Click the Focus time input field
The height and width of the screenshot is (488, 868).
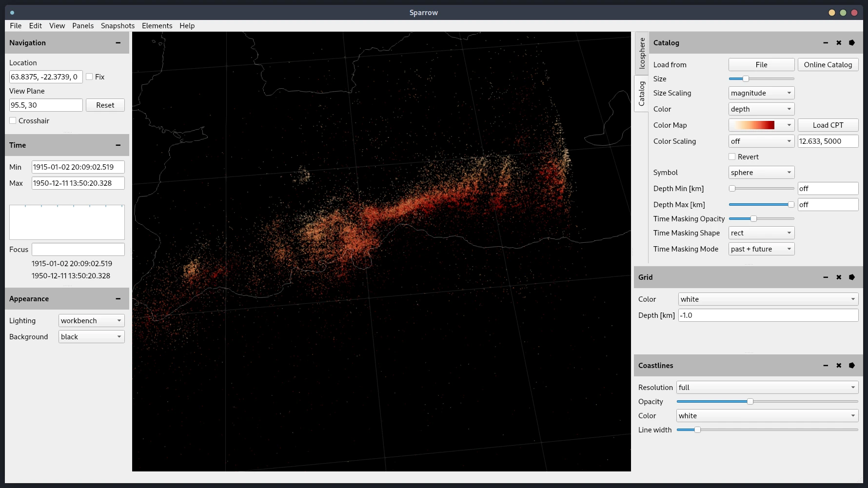pyautogui.click(x=78, y=250)
